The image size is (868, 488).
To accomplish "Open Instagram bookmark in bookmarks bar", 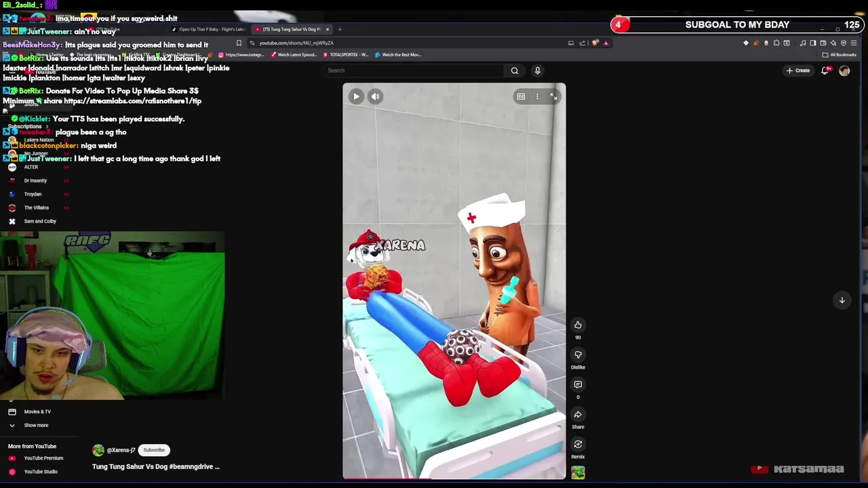I will click(x=241, y=55).
